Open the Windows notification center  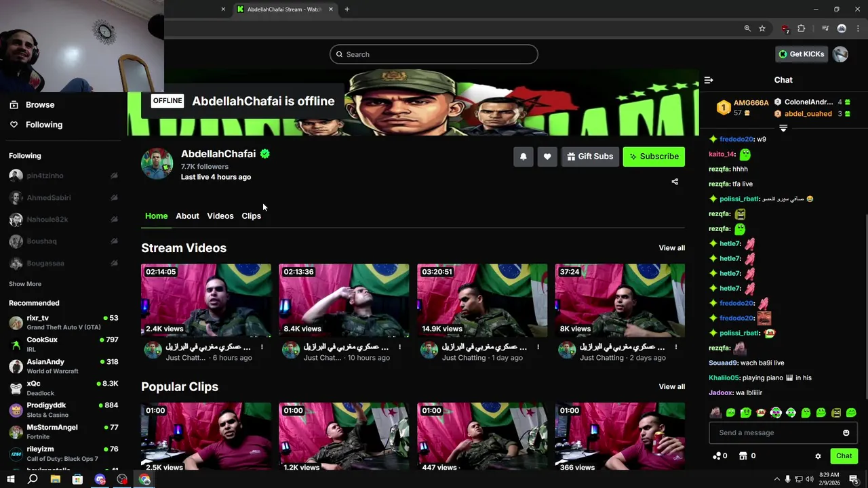pos(854,479)
